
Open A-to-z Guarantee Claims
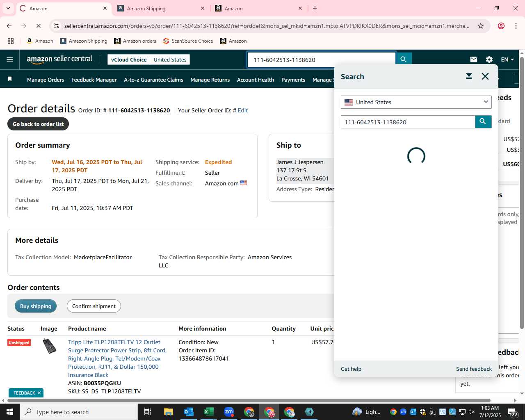pos(153,80)
